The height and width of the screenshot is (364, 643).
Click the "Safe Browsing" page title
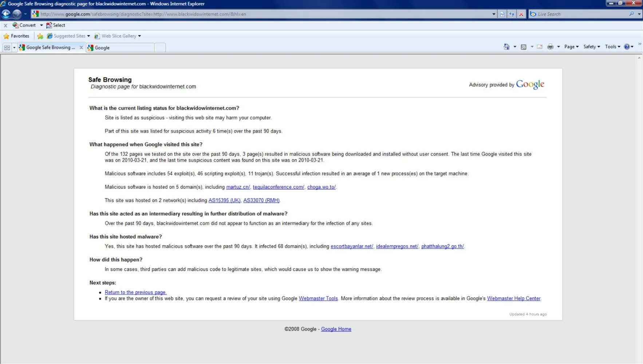110,80
